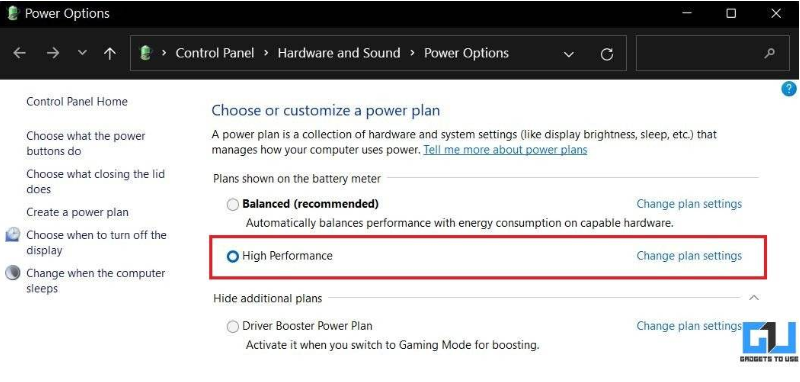Click the search magnifier icon

[x=769, y=53]
